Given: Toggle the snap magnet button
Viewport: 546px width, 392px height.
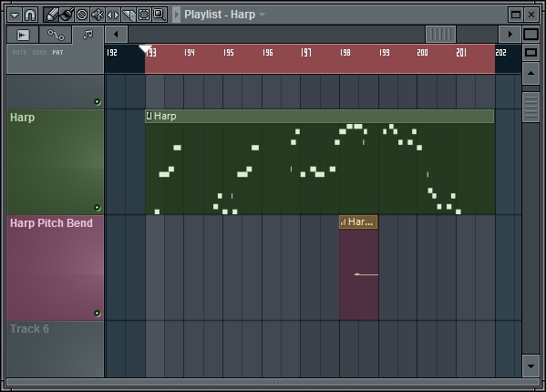Looking at the screenshot, I should [30, 15].
